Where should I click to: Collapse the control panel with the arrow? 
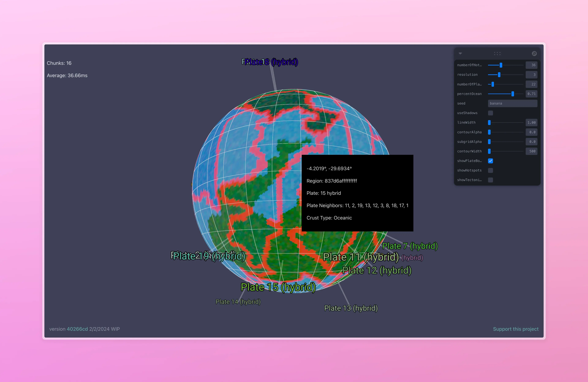click(x=460, y=54)
